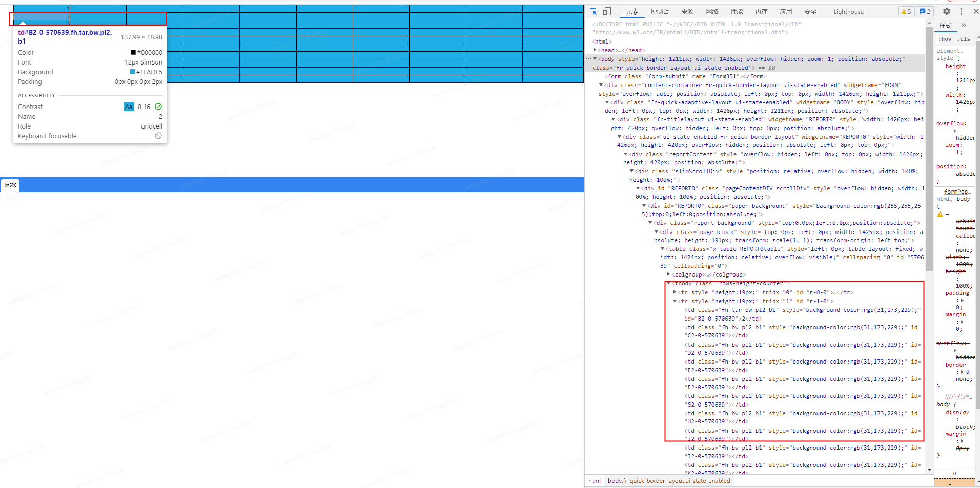Activate the inspect element picker icon
980x488 pixels.
594,11
